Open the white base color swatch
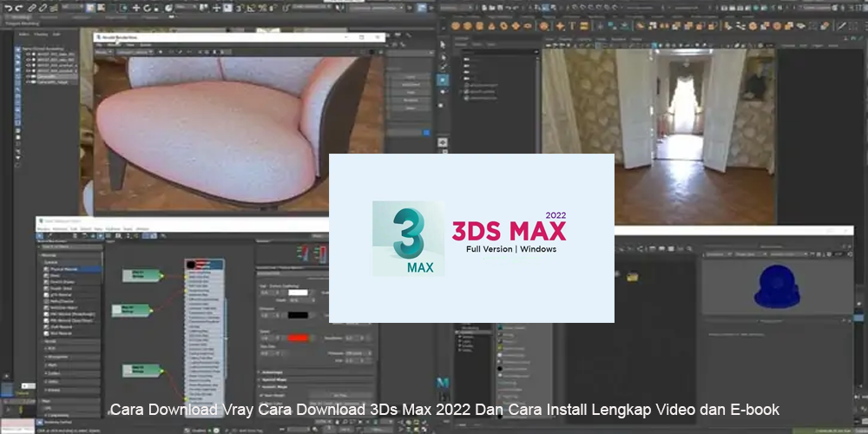The image size is (868, 434). click(298, 293)
